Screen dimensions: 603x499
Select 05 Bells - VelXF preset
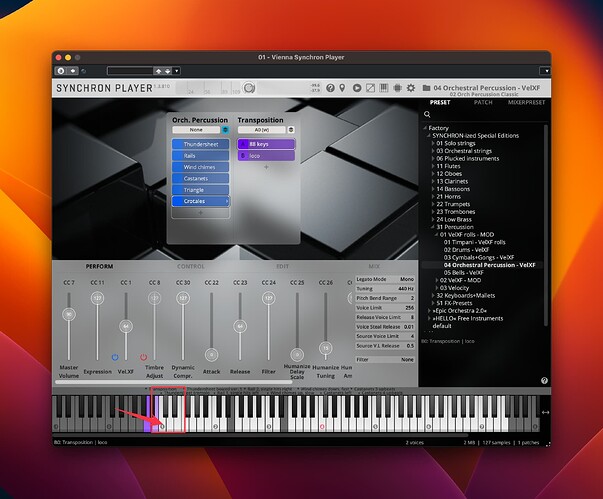pyautogui.click(x=463, y=273)
